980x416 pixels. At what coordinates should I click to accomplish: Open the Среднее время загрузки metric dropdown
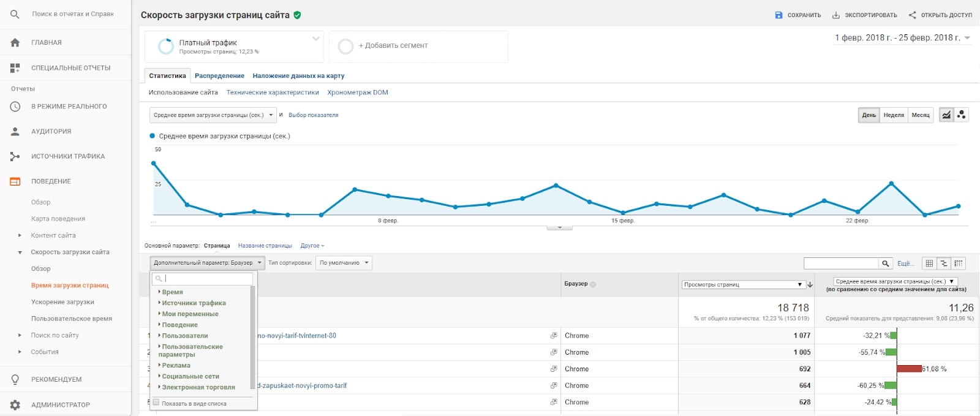[x=213, y=115]
